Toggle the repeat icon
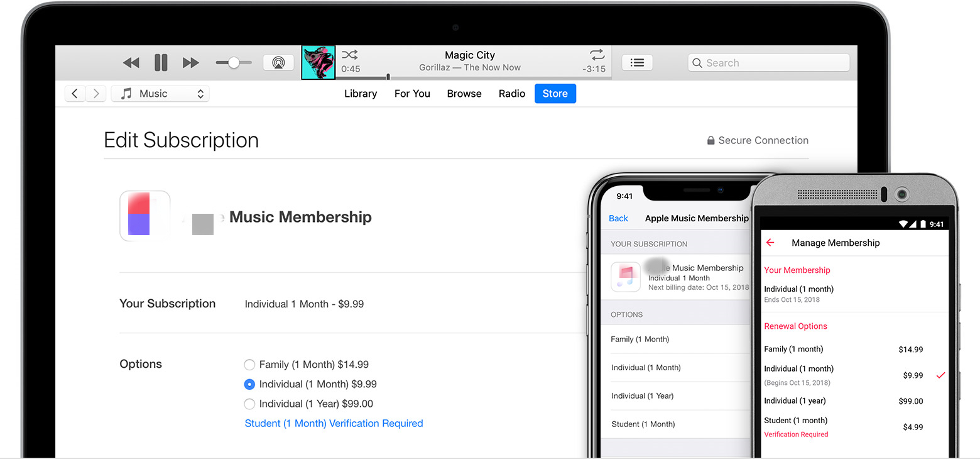Screen dimensions: 980x459 pos(597,55)
